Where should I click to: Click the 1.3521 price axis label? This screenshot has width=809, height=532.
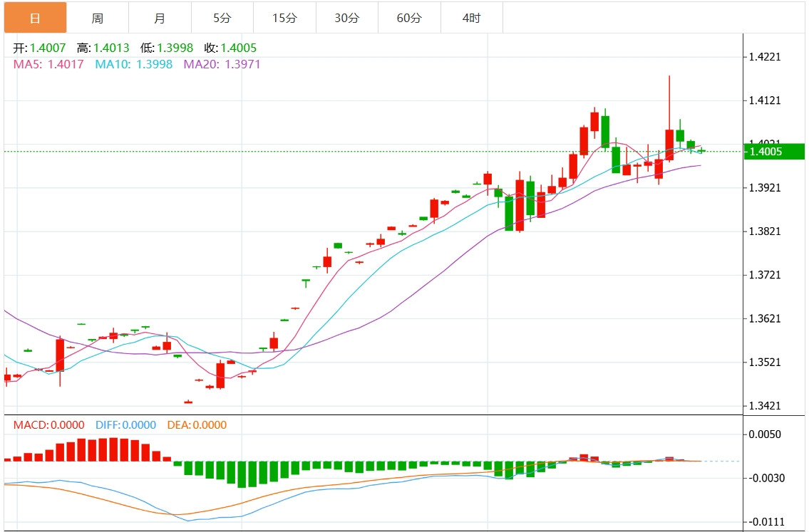tap(765, 363)
